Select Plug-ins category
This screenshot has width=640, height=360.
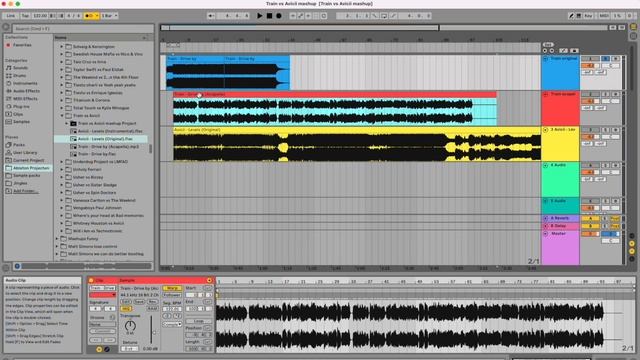tap(21, 107)
